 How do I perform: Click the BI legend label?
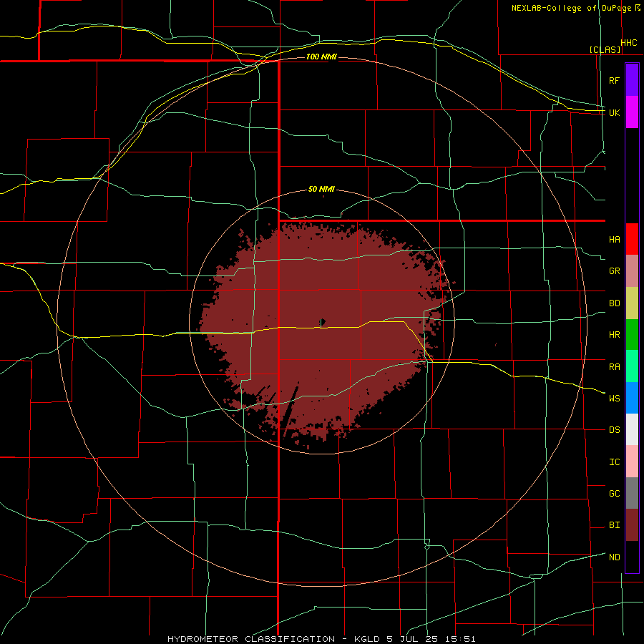(614, 525)
